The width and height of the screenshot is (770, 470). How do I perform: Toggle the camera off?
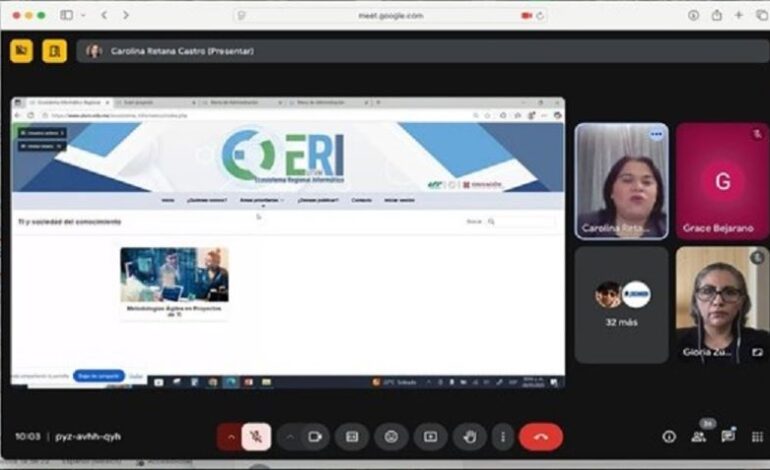314,436
